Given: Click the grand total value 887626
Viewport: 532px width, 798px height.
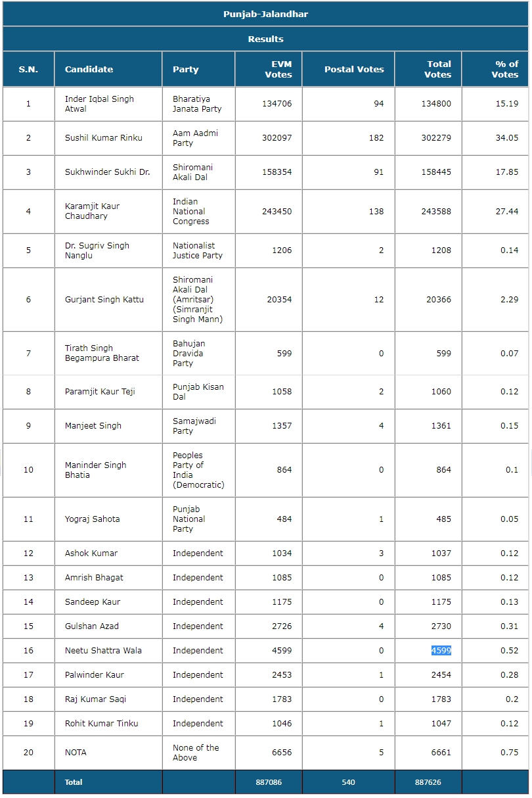Looking at the screenshot, I should [428, 782].
